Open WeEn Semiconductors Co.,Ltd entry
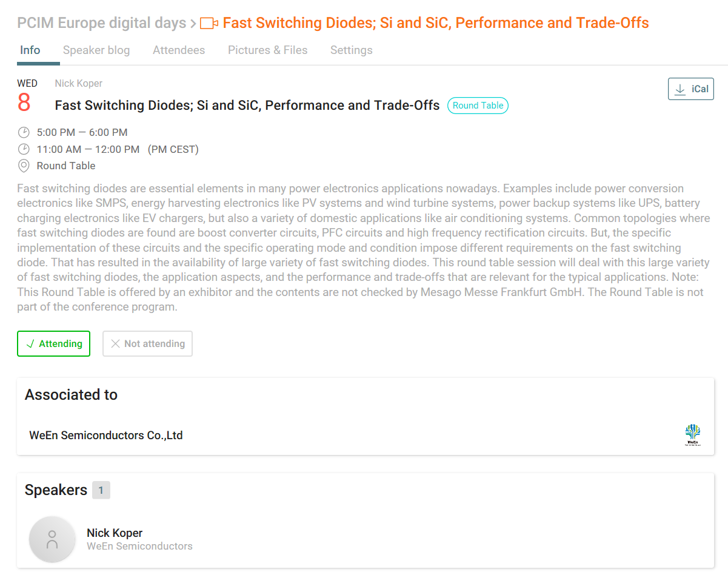This screenshot has width=728, height=586. 106,436
